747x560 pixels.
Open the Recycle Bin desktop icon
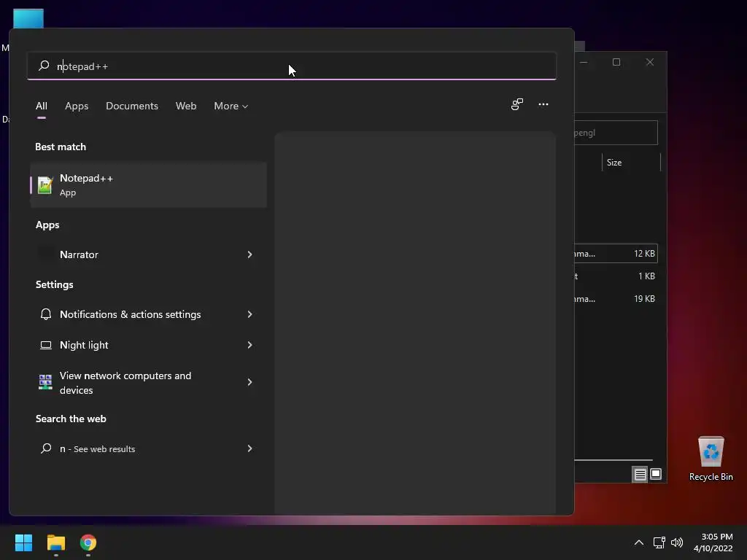click(711, 459)
